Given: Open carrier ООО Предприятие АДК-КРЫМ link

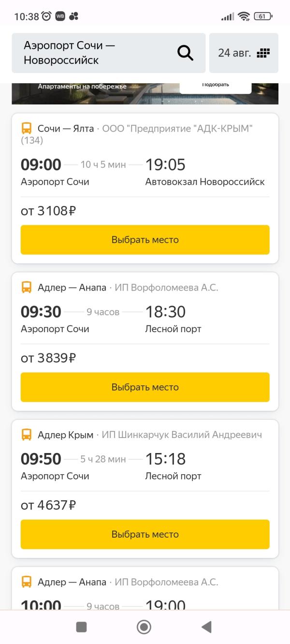Looking at the screenshot, I should pos(177,129).
